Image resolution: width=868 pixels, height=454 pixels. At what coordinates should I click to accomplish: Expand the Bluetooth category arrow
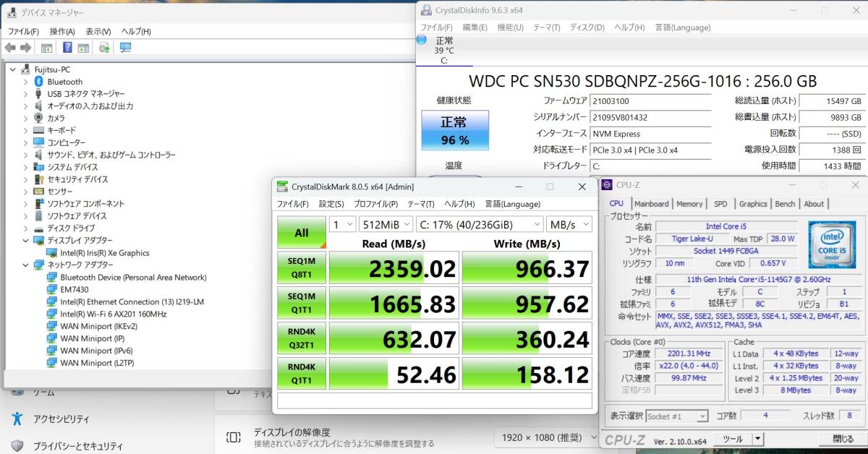click(26, 82)
